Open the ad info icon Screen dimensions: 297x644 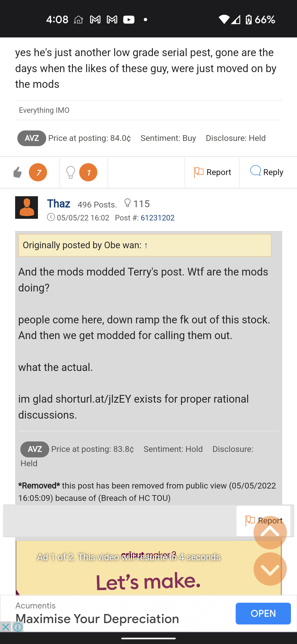point(18,627)
